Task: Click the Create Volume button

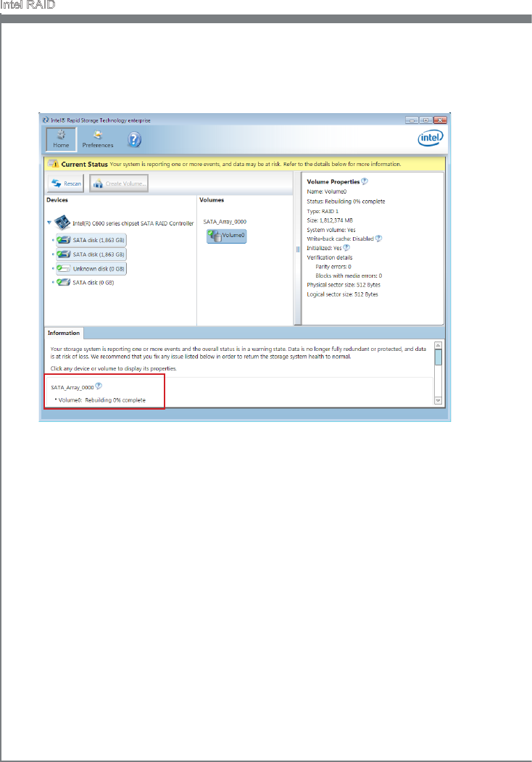Action: [x=119, y=183]
